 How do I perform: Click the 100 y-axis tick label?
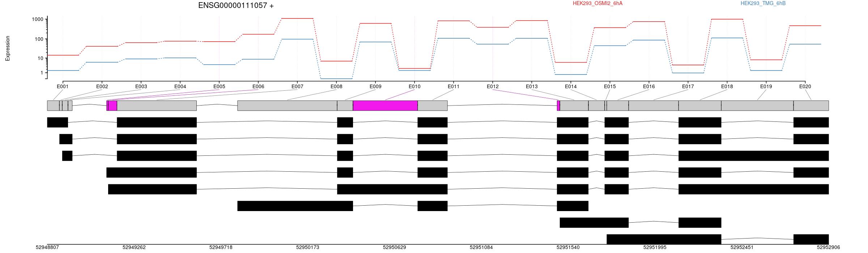pyautogui.click(x=39, y=39)
